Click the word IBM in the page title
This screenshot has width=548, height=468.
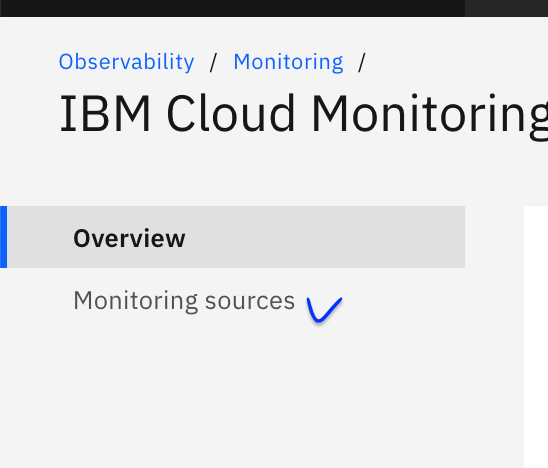coord(105,114)
